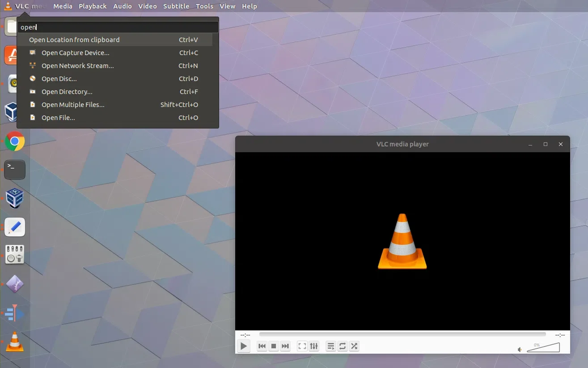
Task: Click the VLC video display area
Action: pos(402,241)
